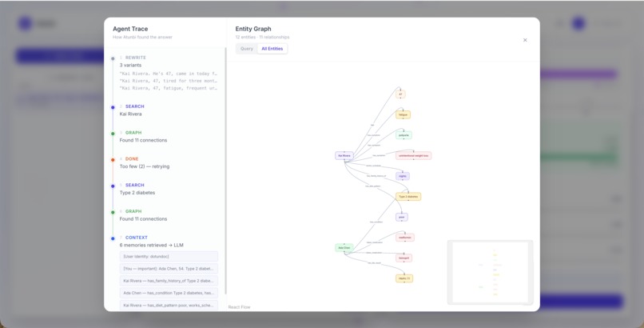Click 'How Atunbi found the answer' subtitle

(x=142, y=37)
